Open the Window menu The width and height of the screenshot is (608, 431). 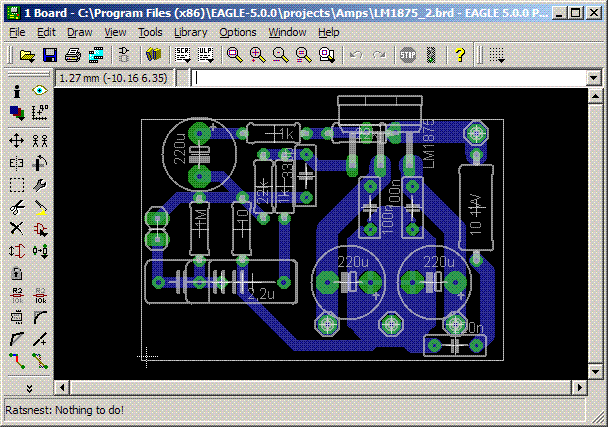coord(287,32)
